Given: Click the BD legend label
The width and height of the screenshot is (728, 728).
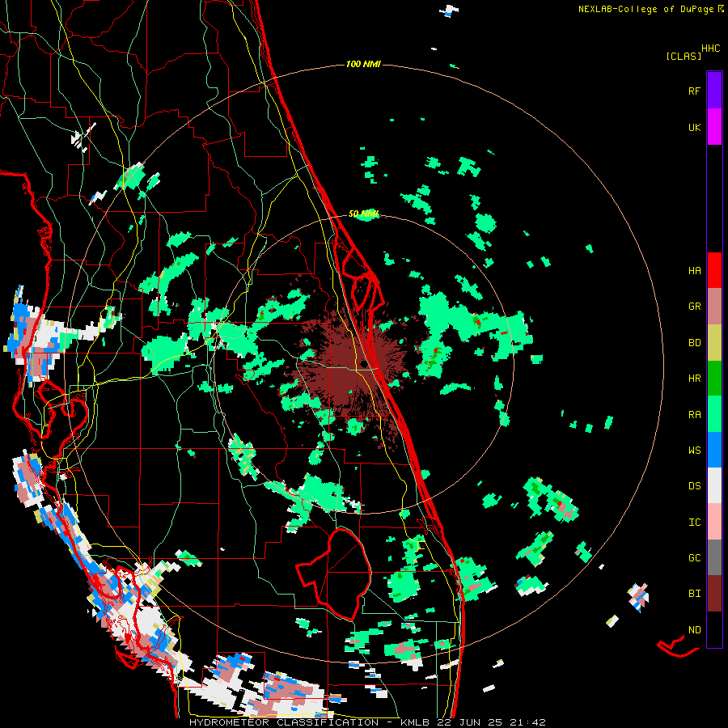Looking at the screenshot, I should coord(694,343).
